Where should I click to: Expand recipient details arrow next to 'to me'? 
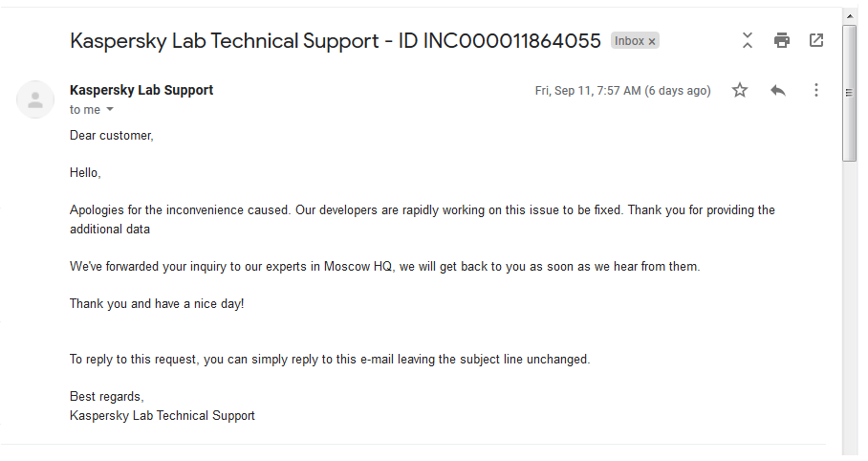[x=110, y=109]
